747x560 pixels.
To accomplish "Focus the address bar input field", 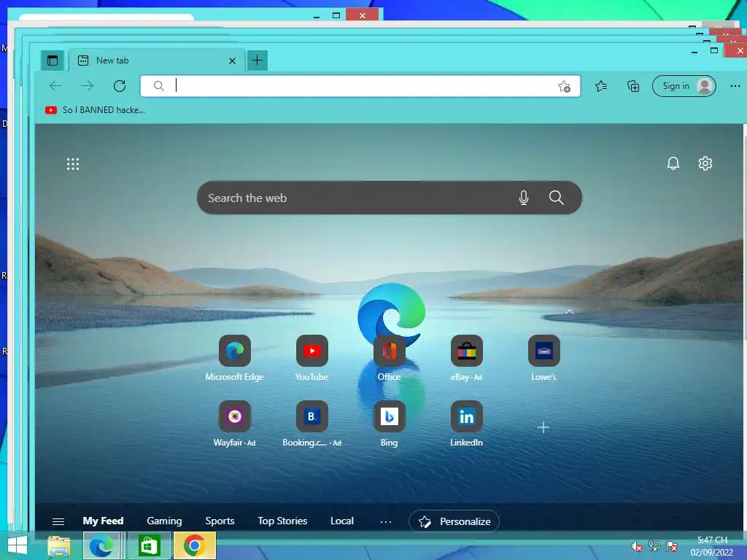I will (360, 86).
